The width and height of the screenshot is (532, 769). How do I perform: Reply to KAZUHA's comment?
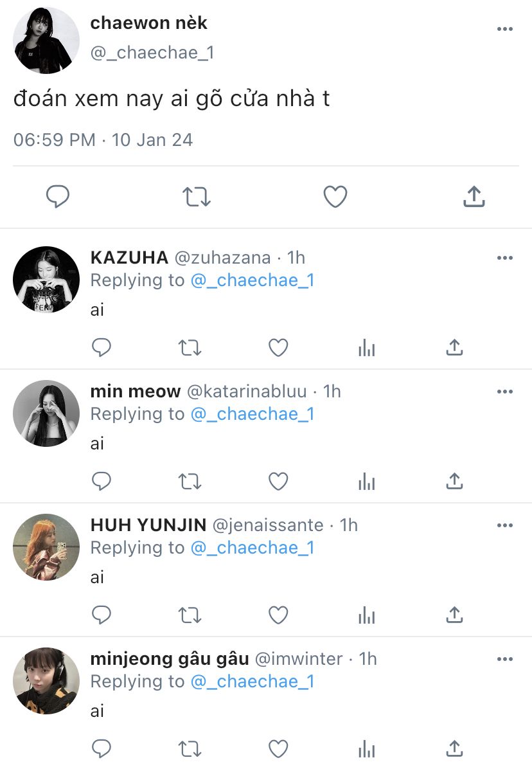coord(102,348)
